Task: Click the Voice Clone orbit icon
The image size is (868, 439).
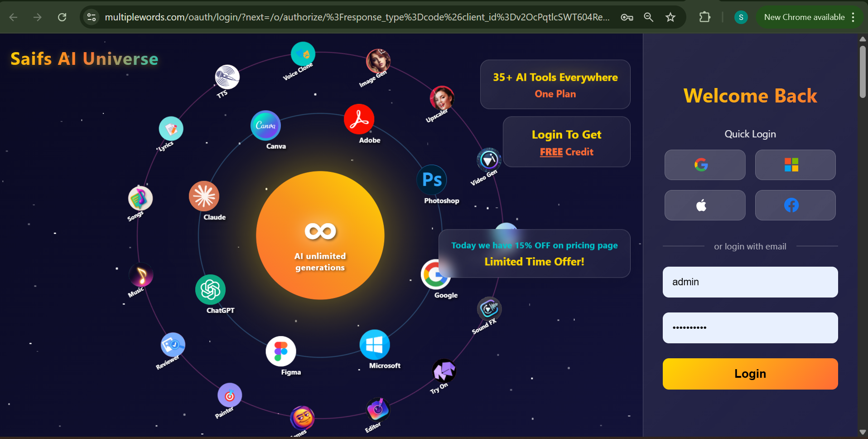Action: 303,54
